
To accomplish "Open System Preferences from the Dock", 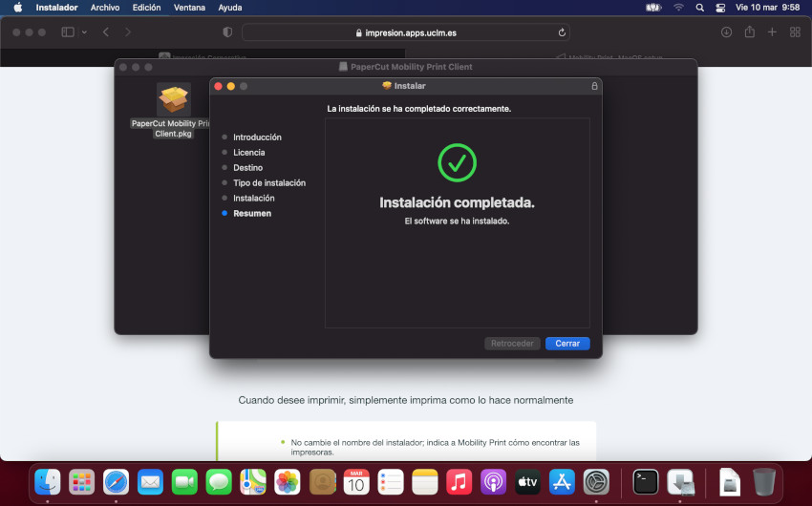I will pos(596,482).
